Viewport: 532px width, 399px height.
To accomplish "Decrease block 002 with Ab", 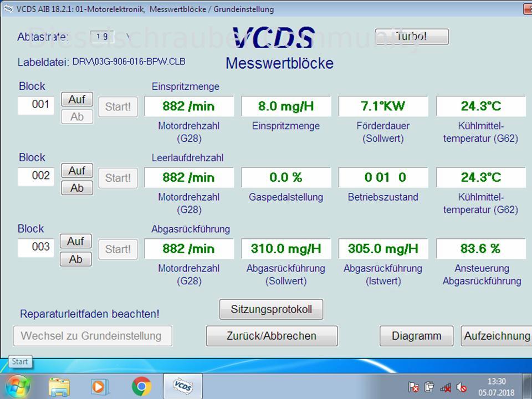I will point(77,188).
